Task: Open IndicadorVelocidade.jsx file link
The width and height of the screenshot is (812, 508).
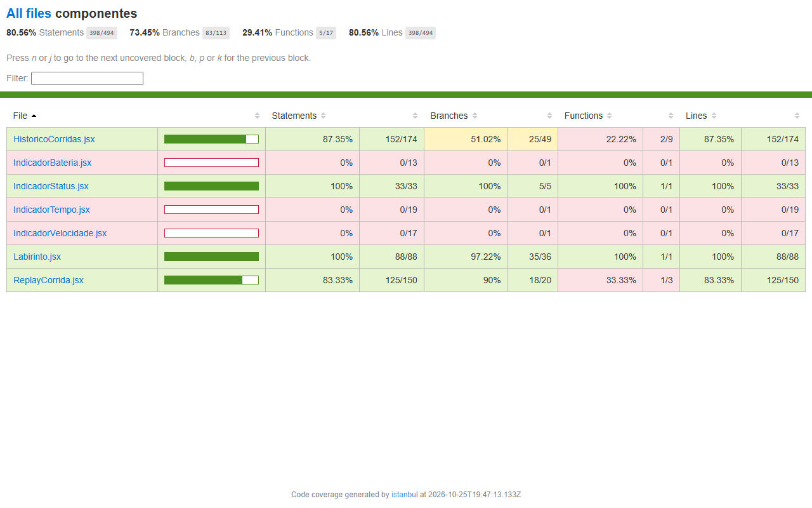Action: (60, 233)
